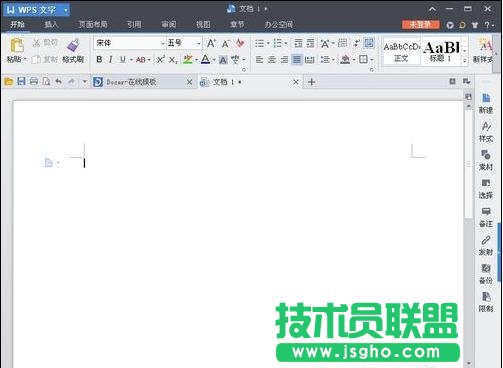Select the Format Painter brush
The height and width of the screenshot is (368, 503).
click(73, 45)
